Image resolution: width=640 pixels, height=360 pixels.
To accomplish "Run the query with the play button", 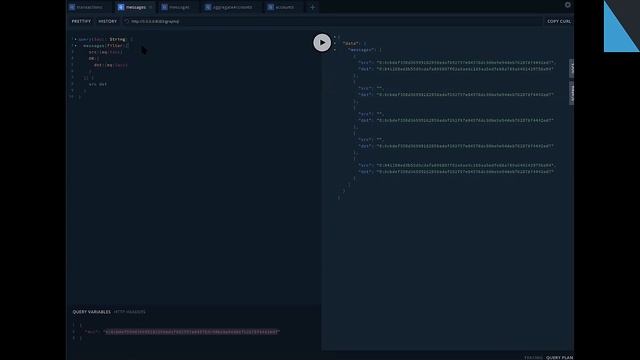I will click(322, 42).
